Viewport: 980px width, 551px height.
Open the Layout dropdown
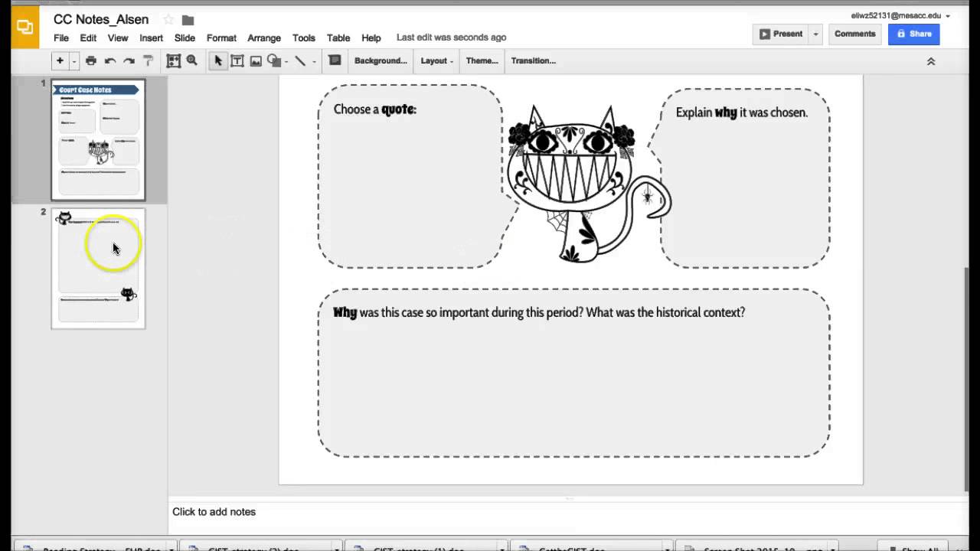pos(436,61)
